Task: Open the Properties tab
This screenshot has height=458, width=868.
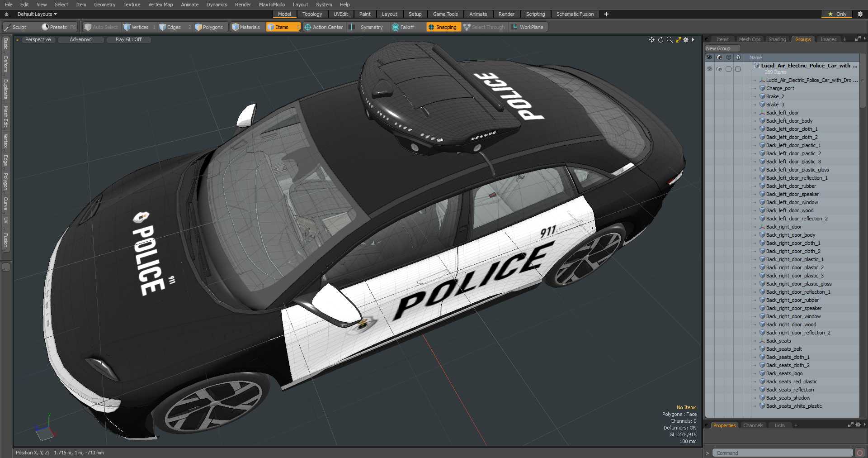Action: (724, 425)
